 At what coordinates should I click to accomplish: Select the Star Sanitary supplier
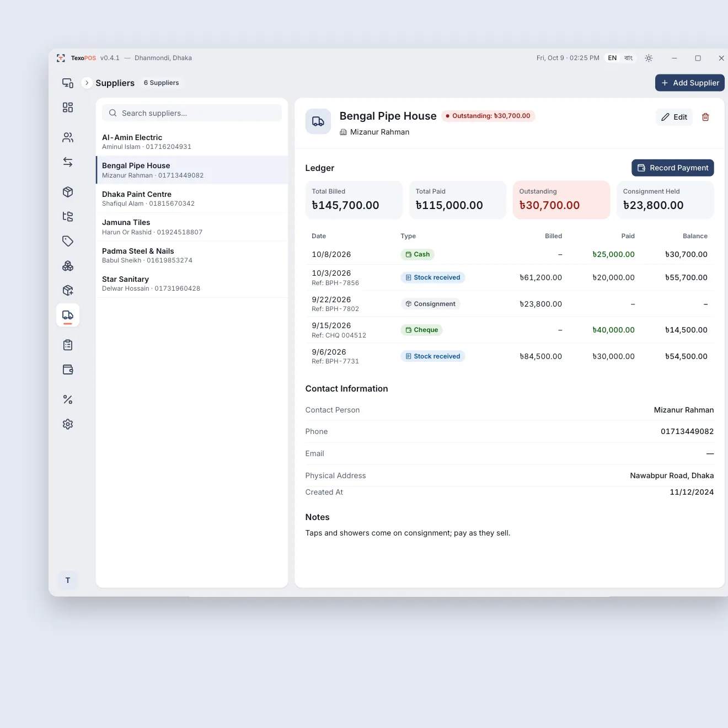click(x=192, y=283)
